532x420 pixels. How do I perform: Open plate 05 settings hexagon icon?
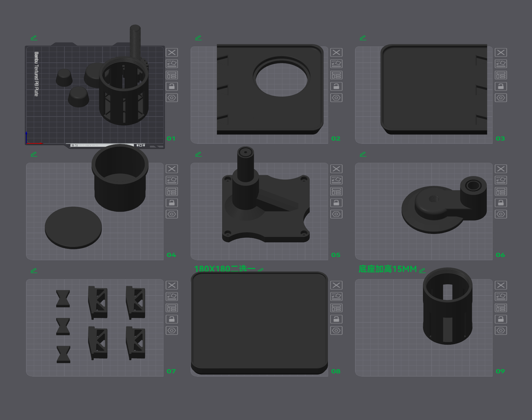pos(336,214)
